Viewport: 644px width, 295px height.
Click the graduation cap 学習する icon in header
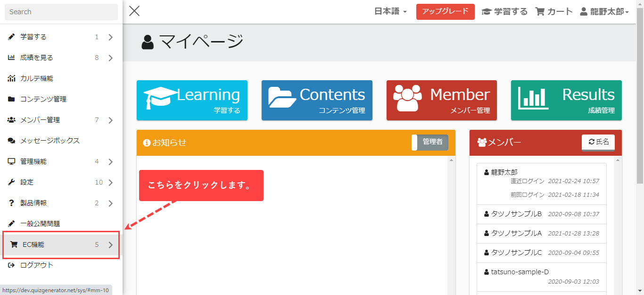486,12
